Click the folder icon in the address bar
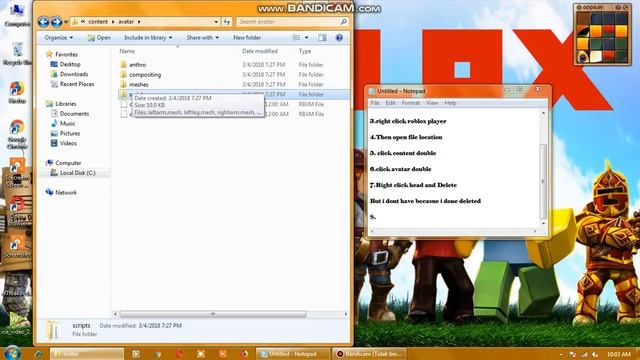 [75, 22]
